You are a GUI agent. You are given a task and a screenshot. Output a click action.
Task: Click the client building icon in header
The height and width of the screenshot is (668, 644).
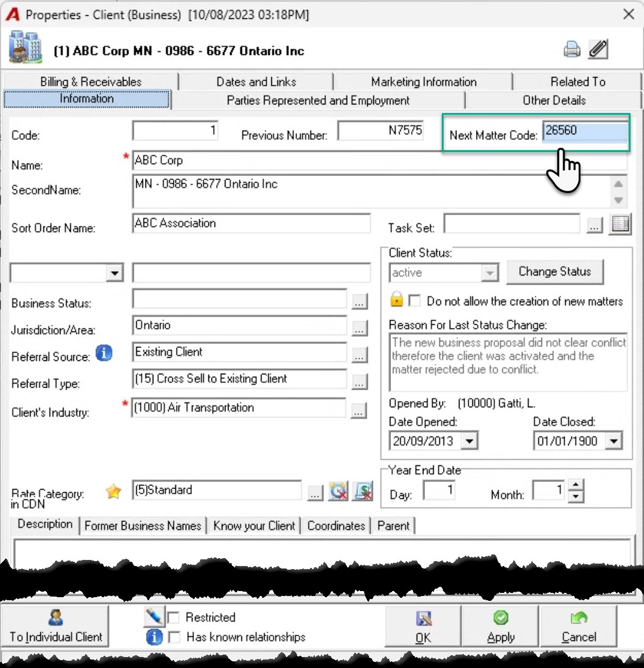point(26,47)
